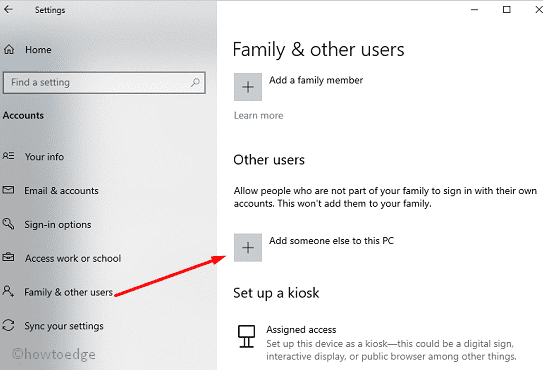Click inside the Find a setting field
Screen dimensions: 543x370
tap(104, 82)
